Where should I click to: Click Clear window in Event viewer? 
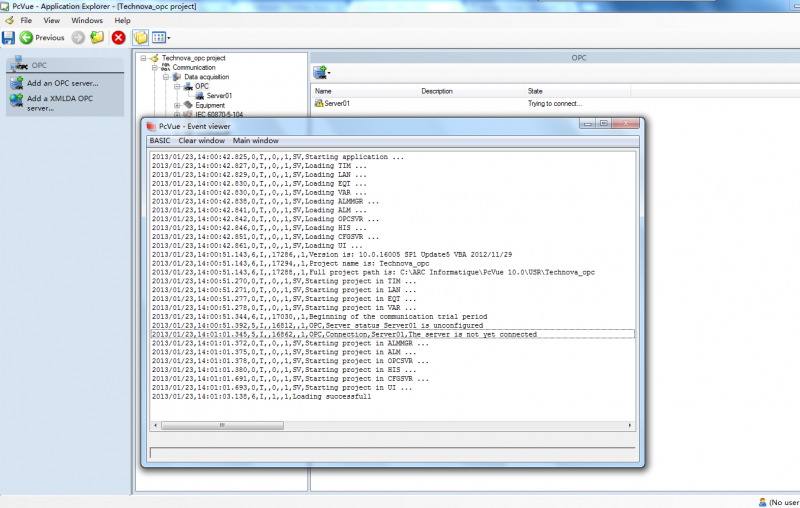coord(201,141)
